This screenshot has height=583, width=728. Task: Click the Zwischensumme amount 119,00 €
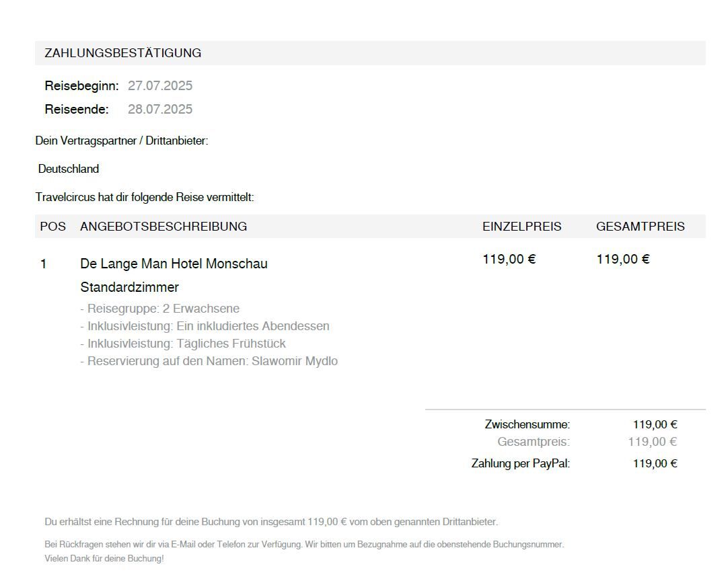pos(655,424)
